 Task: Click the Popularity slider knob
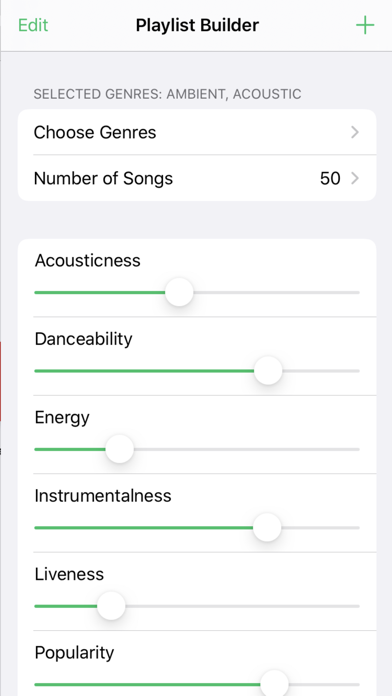pyautogui.click(x=274, y=684)
